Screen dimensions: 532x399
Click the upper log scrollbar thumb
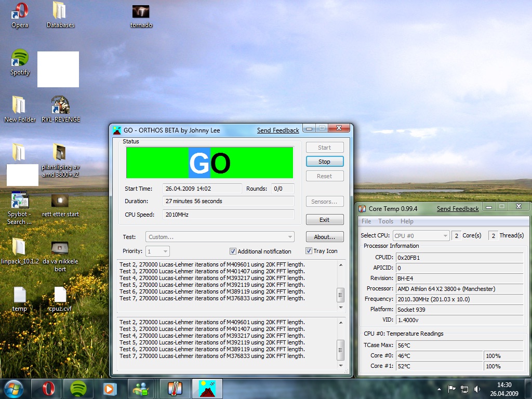tap(341, 295)
